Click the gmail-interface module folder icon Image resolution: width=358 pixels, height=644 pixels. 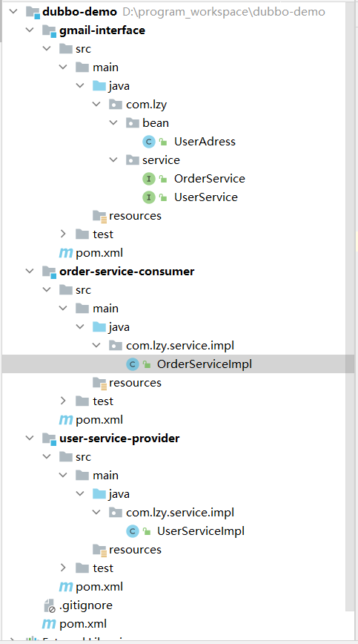[x=49, y=31]
